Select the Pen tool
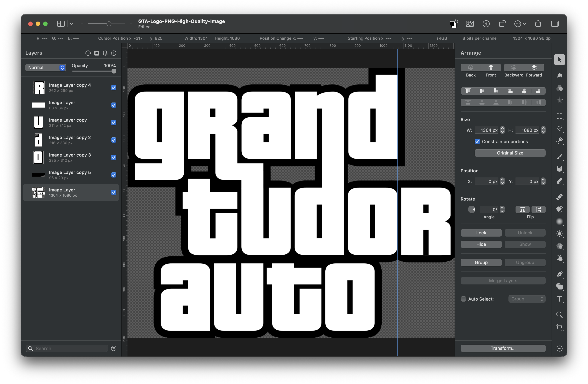Image resolution: width=588 pixels, height=384 pixels. coord(559,274)
